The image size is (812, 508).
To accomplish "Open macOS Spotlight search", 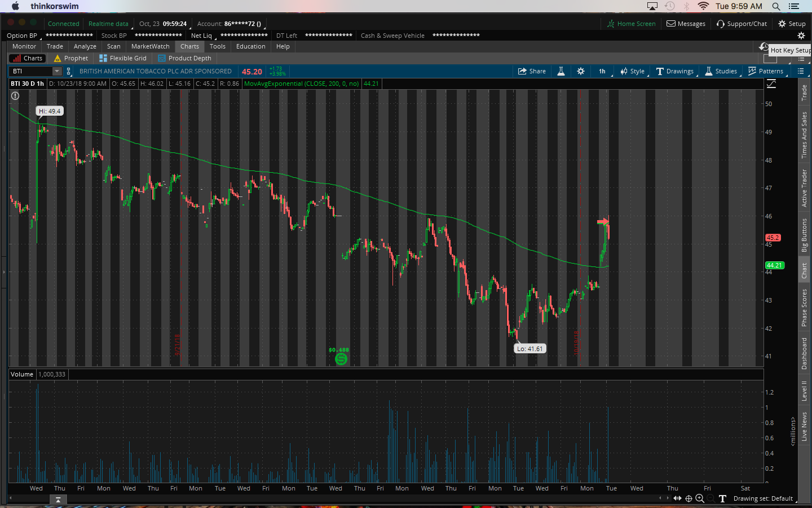I will 776,6.
